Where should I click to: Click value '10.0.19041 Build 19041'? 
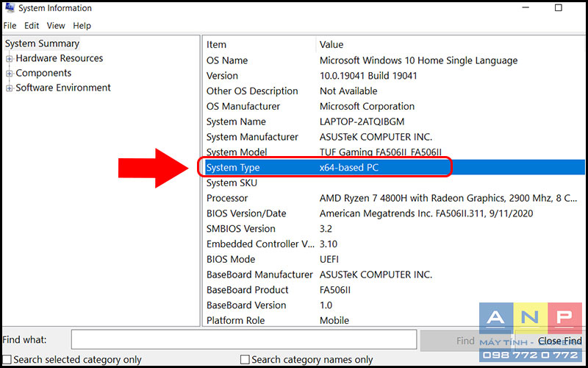click(368, 76)
